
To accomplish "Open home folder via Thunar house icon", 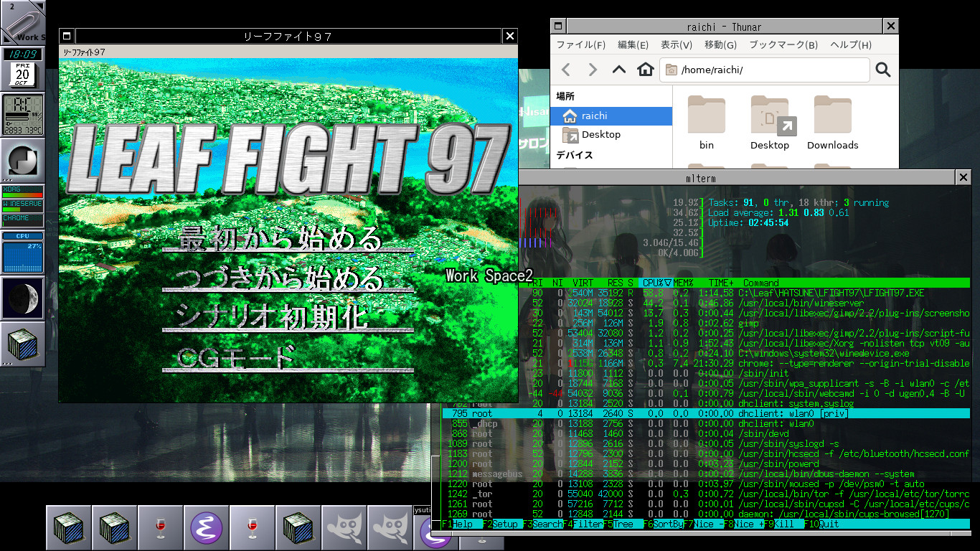I will [646, 70].
